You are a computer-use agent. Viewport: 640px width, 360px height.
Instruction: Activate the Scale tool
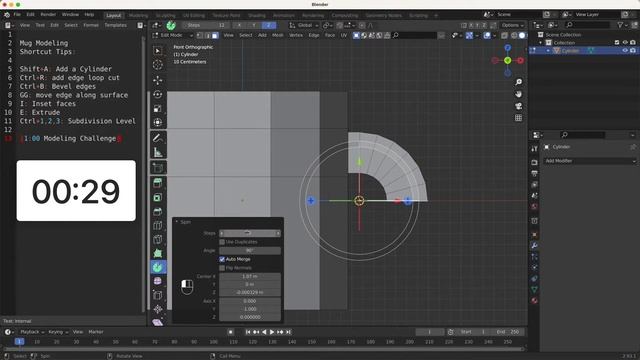coord(158,109)
